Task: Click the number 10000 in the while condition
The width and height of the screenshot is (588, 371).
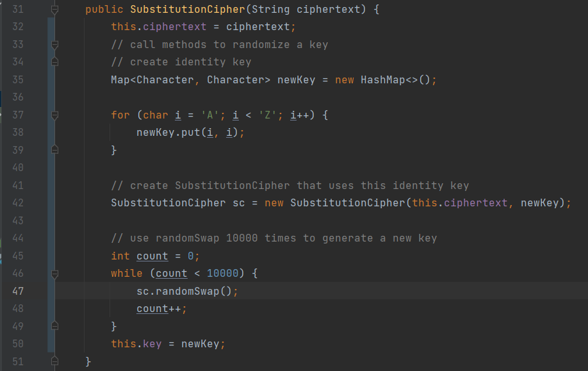Action: (x=222, y=274)
